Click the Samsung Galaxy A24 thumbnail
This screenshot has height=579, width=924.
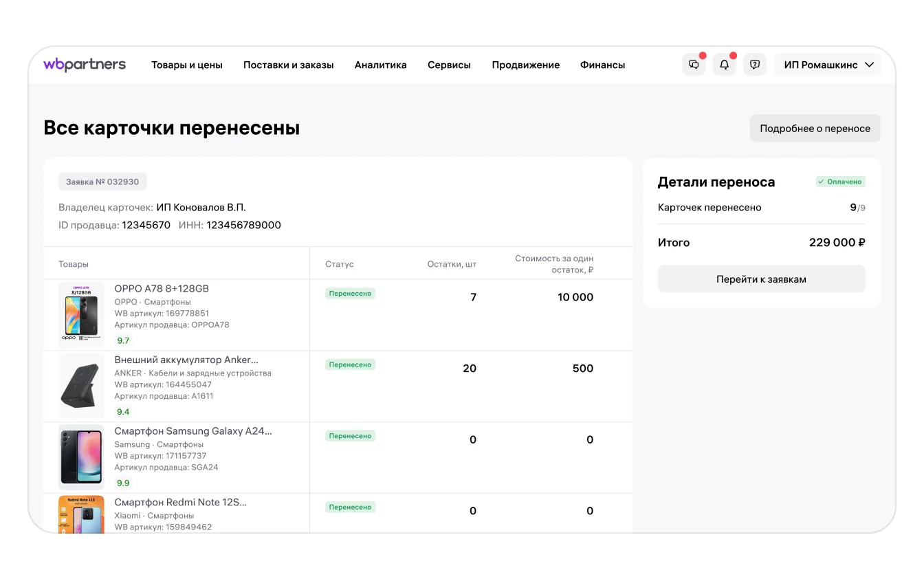[x=81, y=457]
